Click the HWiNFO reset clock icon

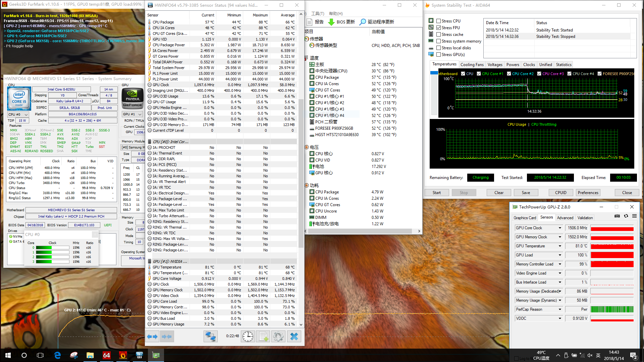click(248, 337)
